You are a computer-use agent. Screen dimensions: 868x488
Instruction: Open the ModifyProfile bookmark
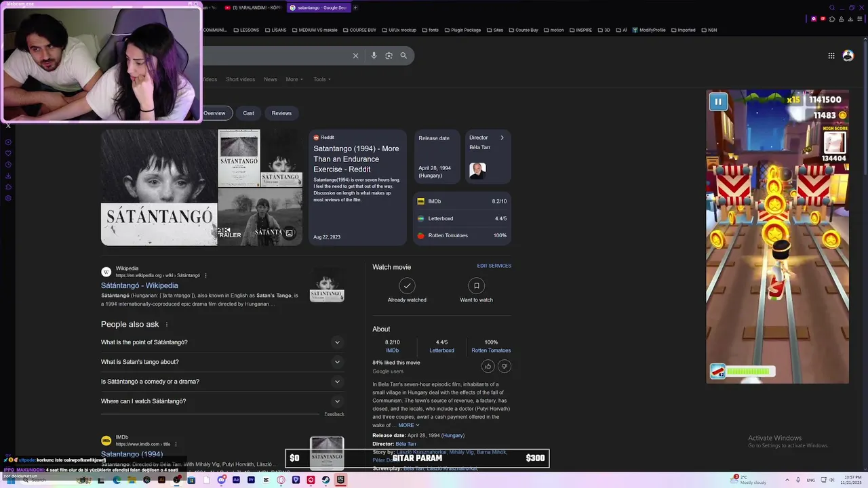tap(649, 30)
